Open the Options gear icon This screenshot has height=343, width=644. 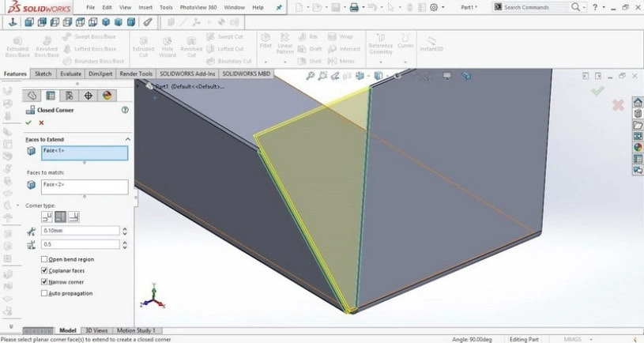[432, 7]
